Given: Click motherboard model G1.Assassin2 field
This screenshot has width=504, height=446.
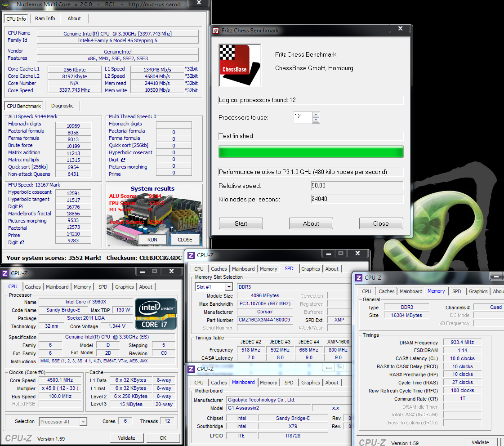Looking at the screenshot, I should [268, 408].
